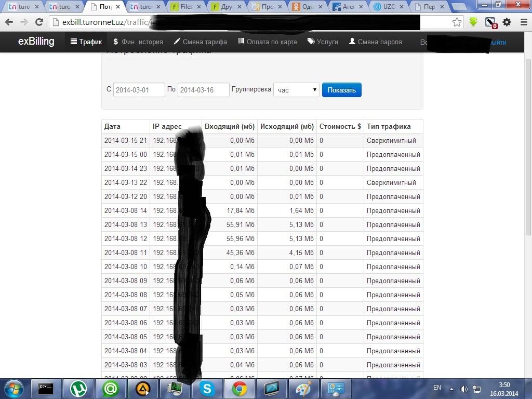532x399 pixels.
Task: Open the Трафик section
Action: [x=86, y=42]
